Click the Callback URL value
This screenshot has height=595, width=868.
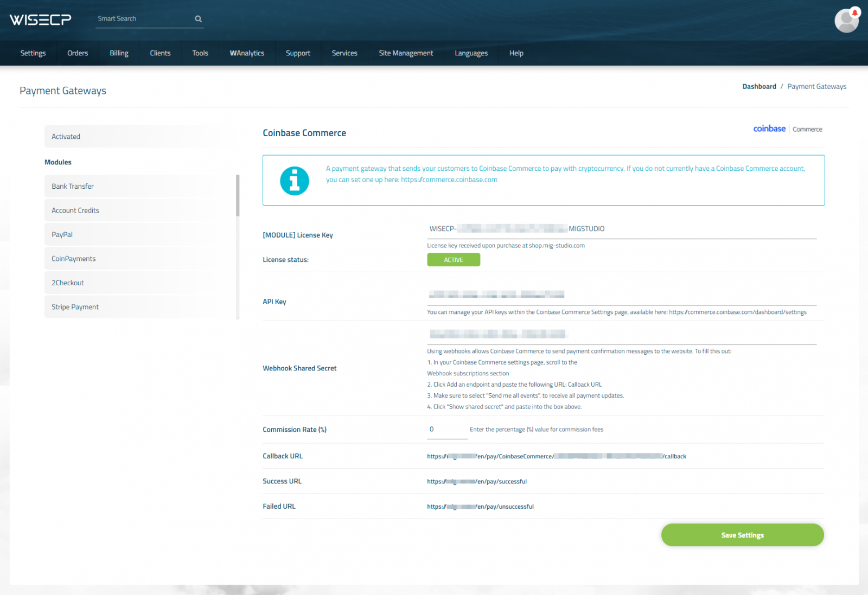tap(557, 457)
